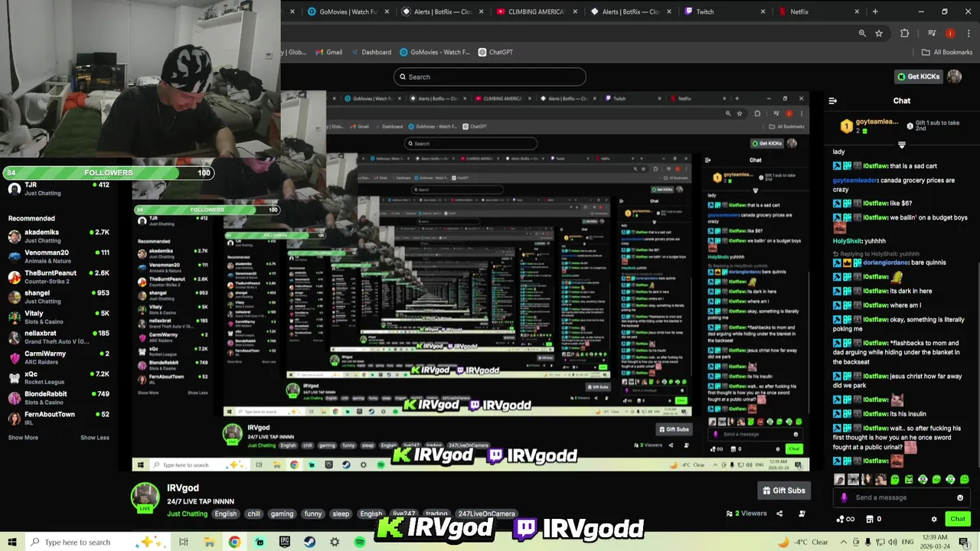Open FernAboutTown recommended channel
Screen dimensions: 980x551
59,418
